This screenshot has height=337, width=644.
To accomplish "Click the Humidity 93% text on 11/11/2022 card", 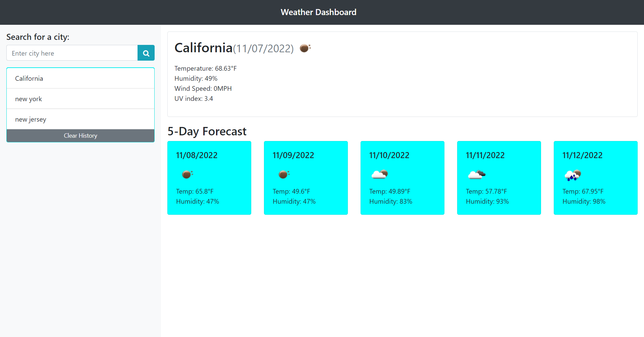I will point(487,201).
